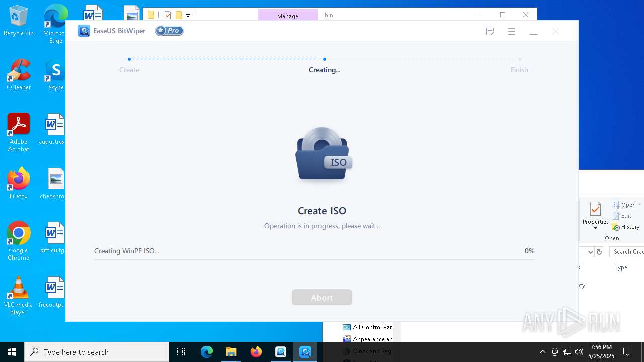Image resolution: width=644 pixels, height=362 pixels.
Task: Click the 'Creating WinPE ISO...' status text
Action: click(x=127, y=251)
